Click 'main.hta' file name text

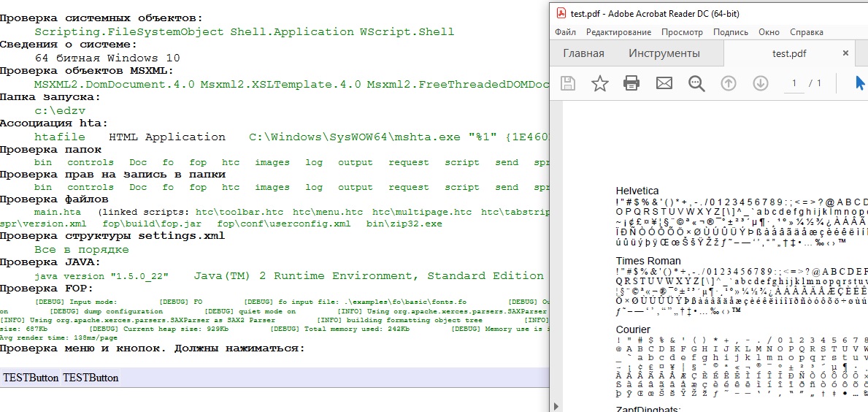pos(58,212)
